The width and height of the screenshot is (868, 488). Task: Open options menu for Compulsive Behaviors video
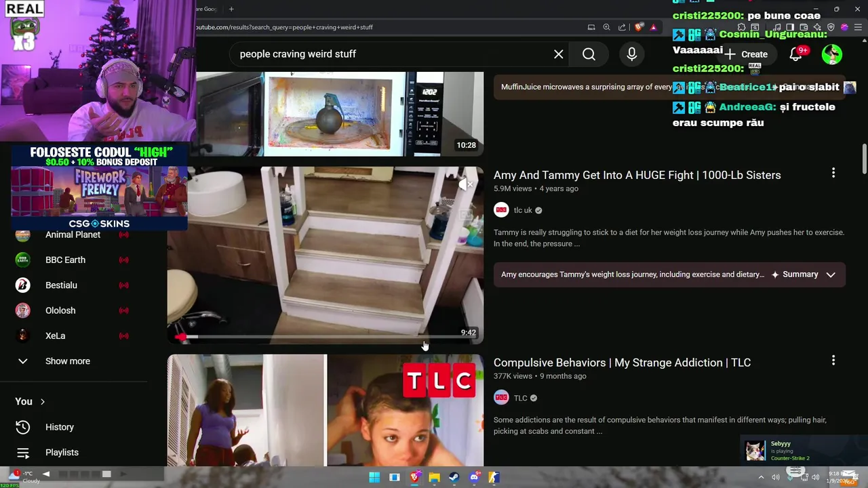pos(833,361)
